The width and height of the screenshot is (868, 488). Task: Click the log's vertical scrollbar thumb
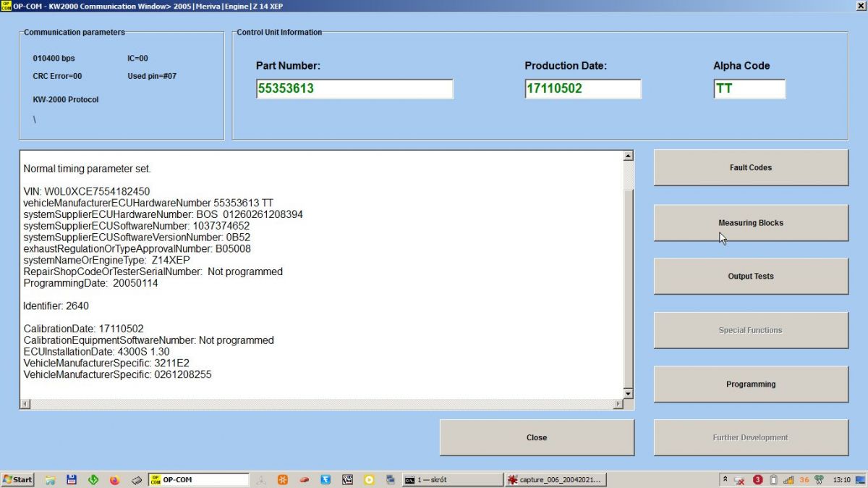tap(628, 287)
